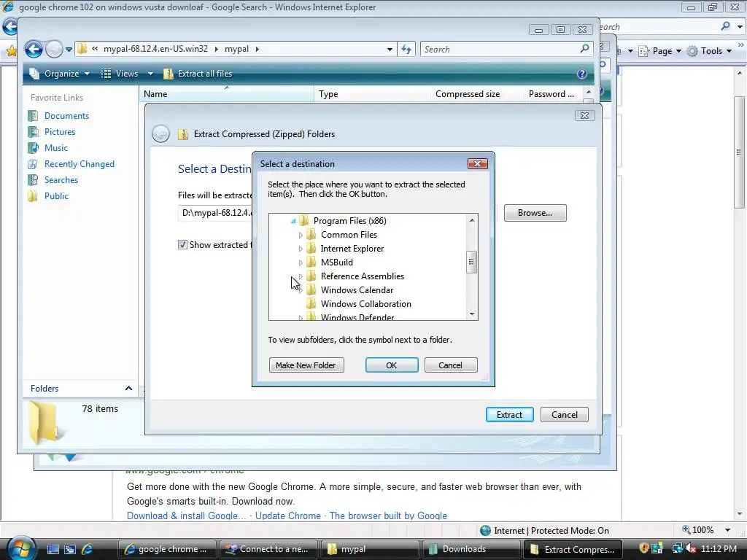Select Windows Collaboration folder in tree
This screenshot has height=560, width=747.
(366, 304)
